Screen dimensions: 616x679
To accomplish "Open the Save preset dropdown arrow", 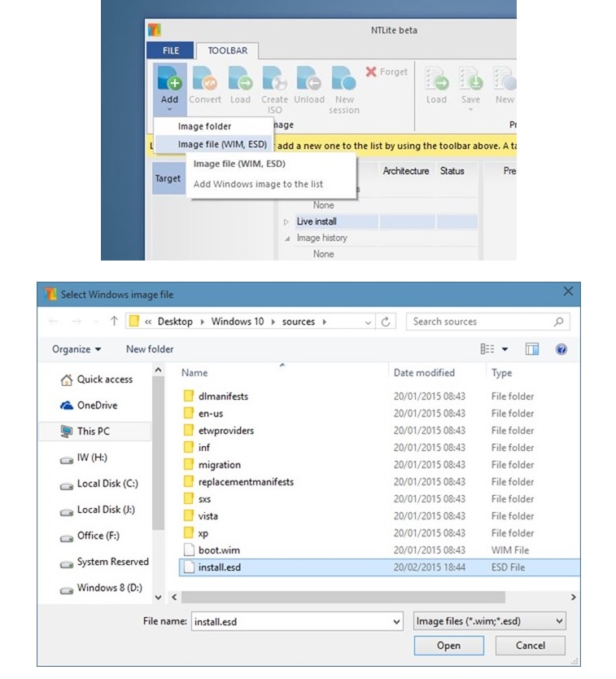I will click(470, 110).
